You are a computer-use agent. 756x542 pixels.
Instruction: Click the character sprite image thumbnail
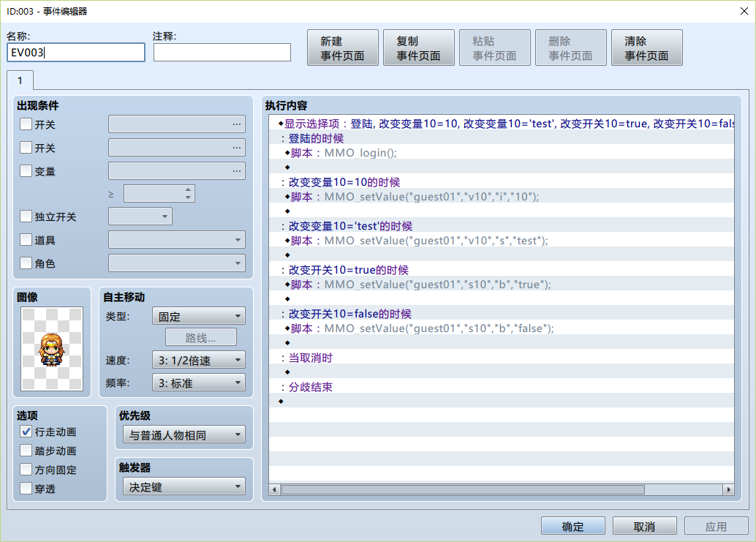point(52,349)
